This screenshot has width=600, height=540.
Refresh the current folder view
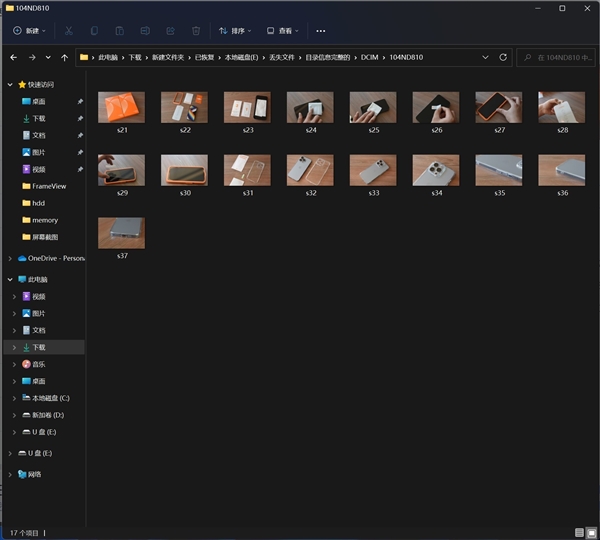tap(502, 57)
